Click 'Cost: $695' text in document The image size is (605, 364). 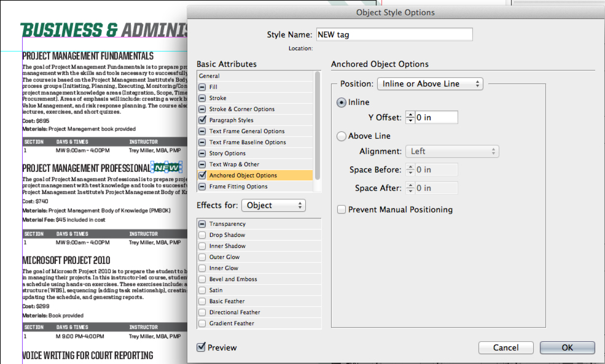click(36, 121)
